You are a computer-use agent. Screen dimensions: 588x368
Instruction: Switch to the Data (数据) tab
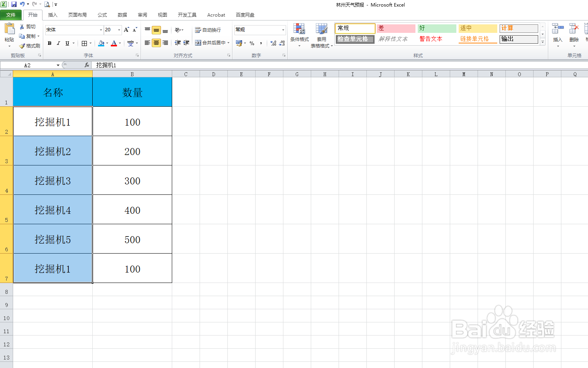pyautogui.click(x=122, y=15)
